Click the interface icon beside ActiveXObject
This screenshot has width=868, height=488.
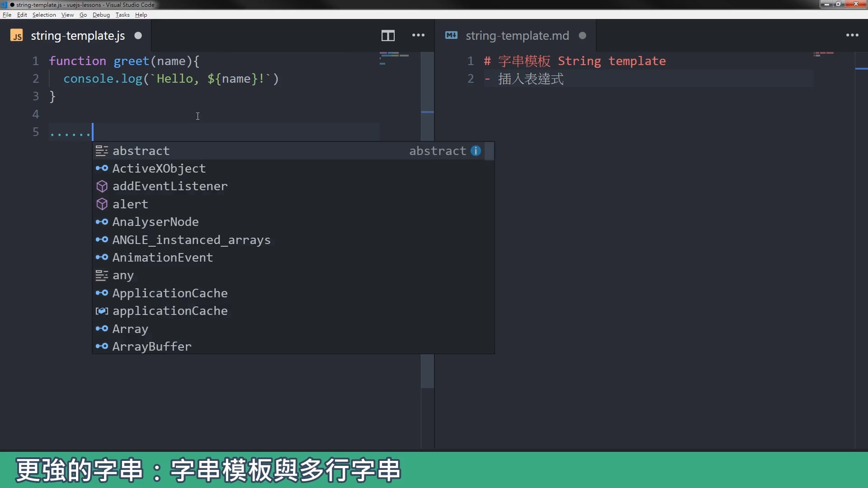(102, 169)
